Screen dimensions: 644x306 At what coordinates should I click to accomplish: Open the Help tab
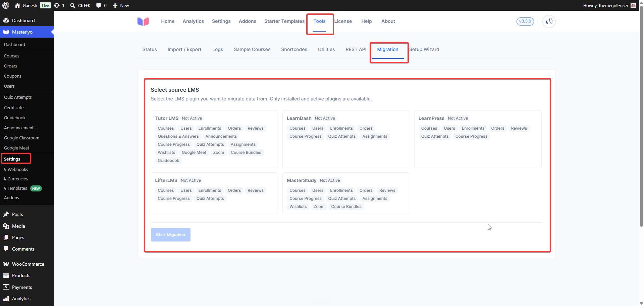tap(367, 21)
